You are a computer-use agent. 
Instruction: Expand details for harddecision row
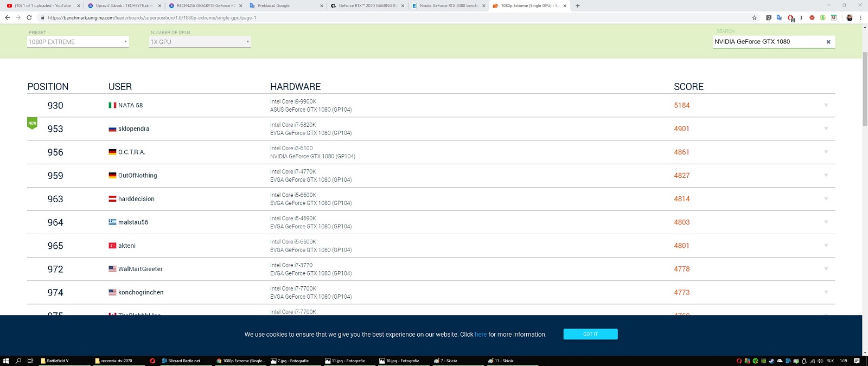click(826, 198)
